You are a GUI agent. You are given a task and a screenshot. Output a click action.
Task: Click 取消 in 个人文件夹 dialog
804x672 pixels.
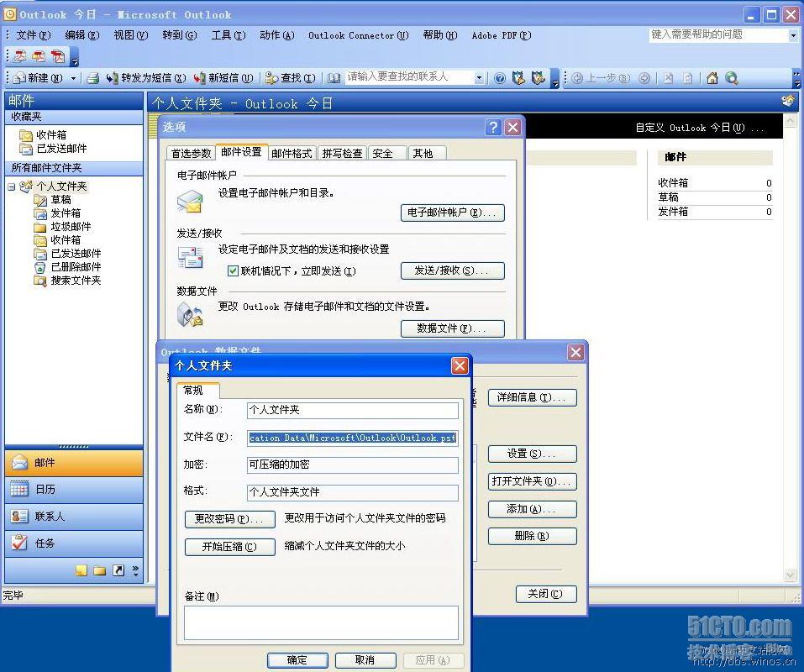365,660
